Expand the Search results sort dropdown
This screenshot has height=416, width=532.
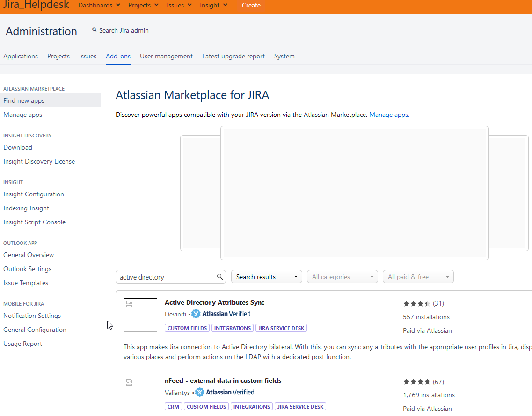coord(267,277)
